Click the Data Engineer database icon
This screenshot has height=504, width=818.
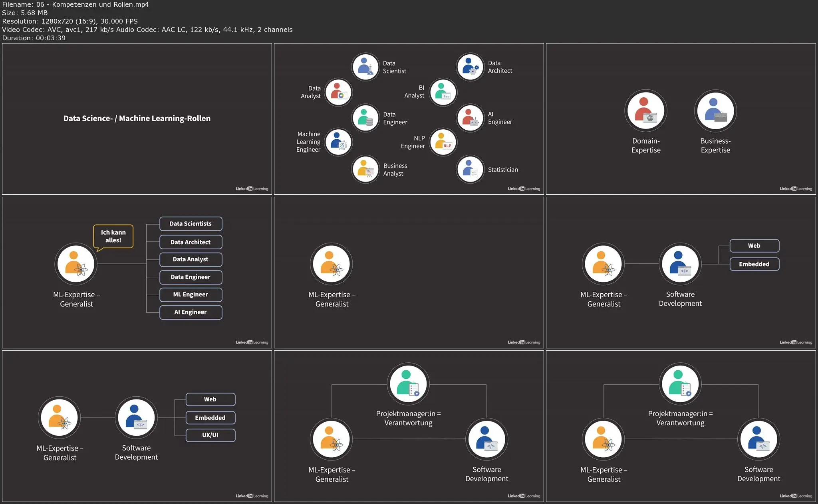[365, 118]
